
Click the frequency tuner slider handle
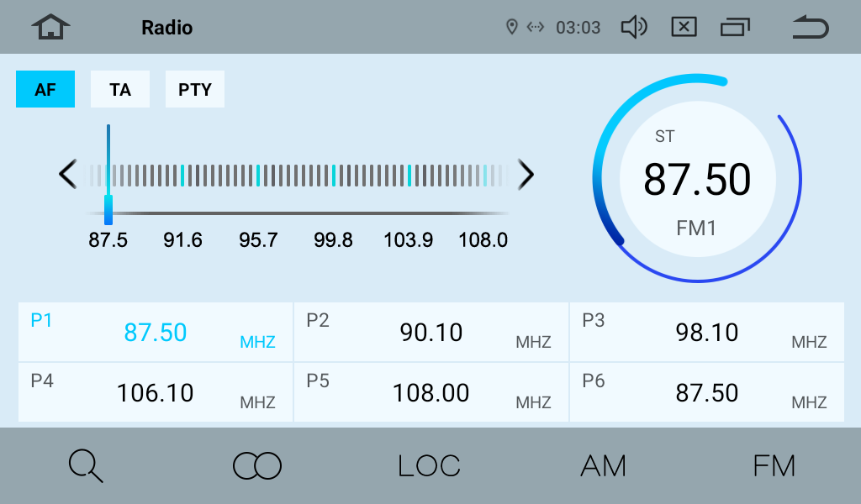click(108, 208)
